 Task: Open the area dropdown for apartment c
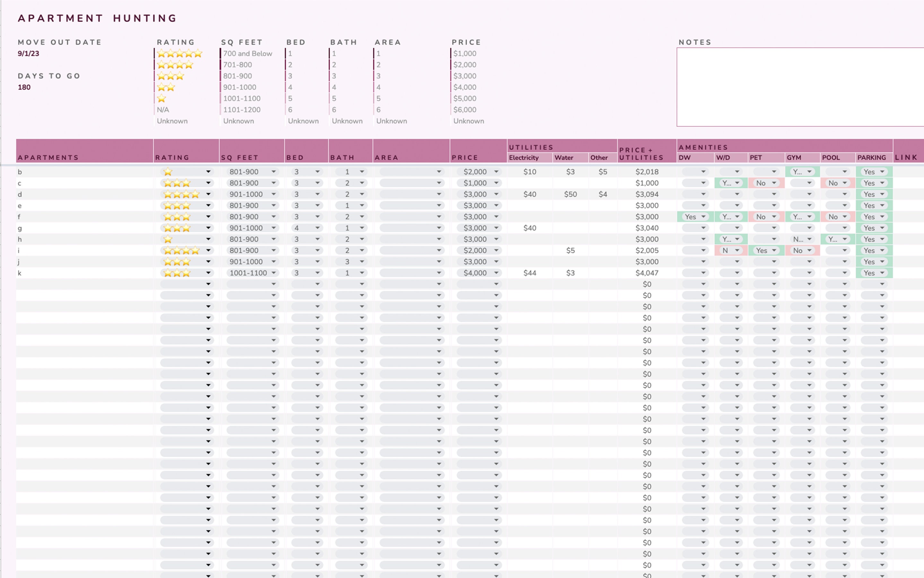439,183
